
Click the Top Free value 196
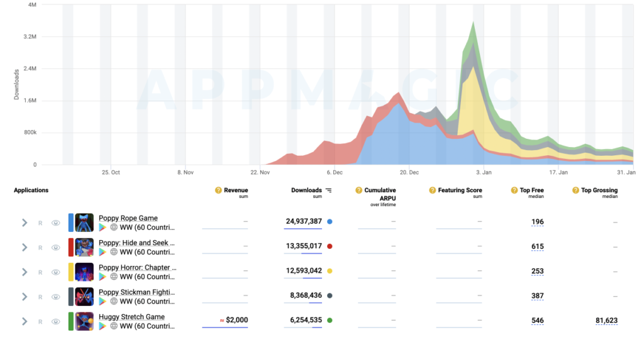(x=537, y=222)
